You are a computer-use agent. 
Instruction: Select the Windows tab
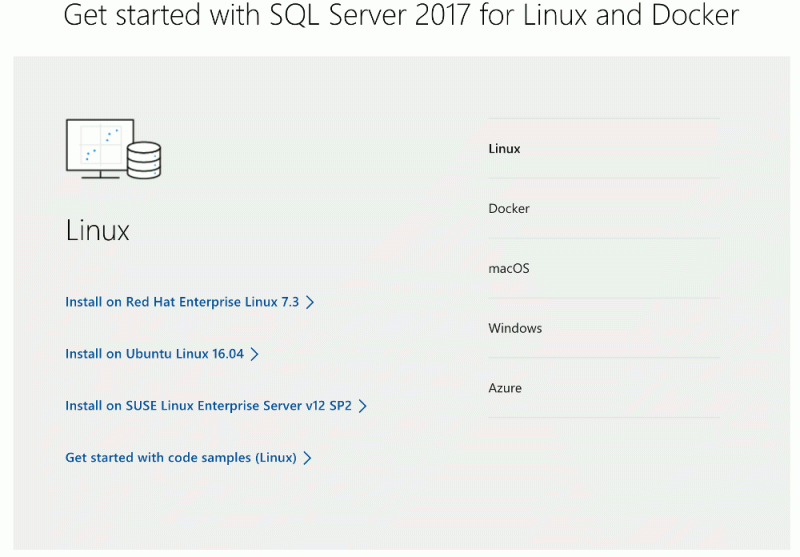coord(515,328)
